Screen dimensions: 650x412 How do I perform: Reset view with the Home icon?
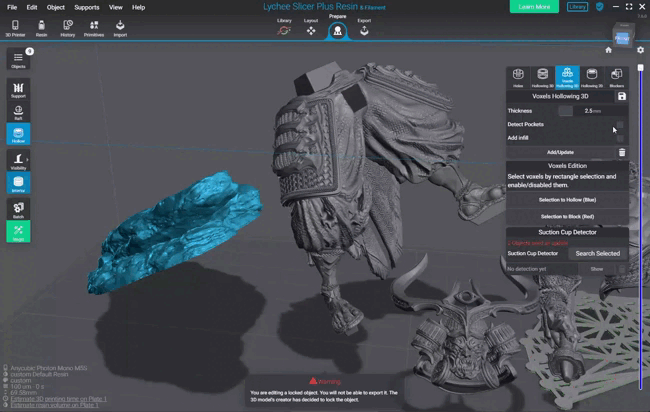(608, 50)
